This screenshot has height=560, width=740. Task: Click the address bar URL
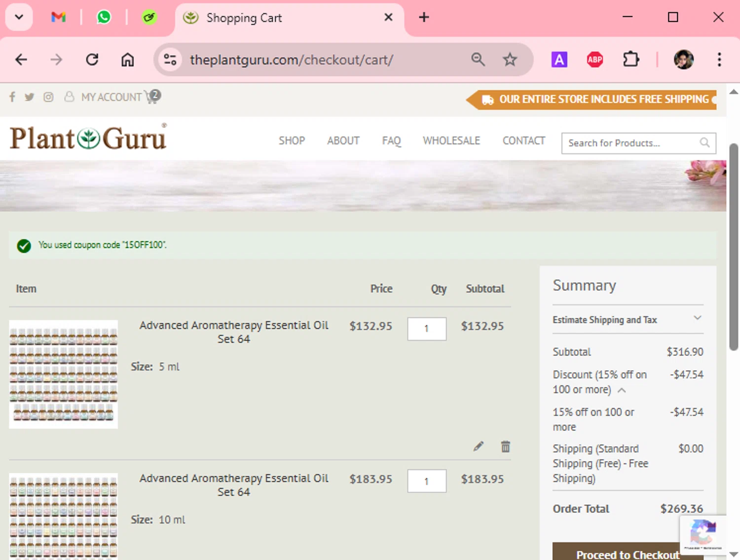pyautogui.click(x=292, y=60)
